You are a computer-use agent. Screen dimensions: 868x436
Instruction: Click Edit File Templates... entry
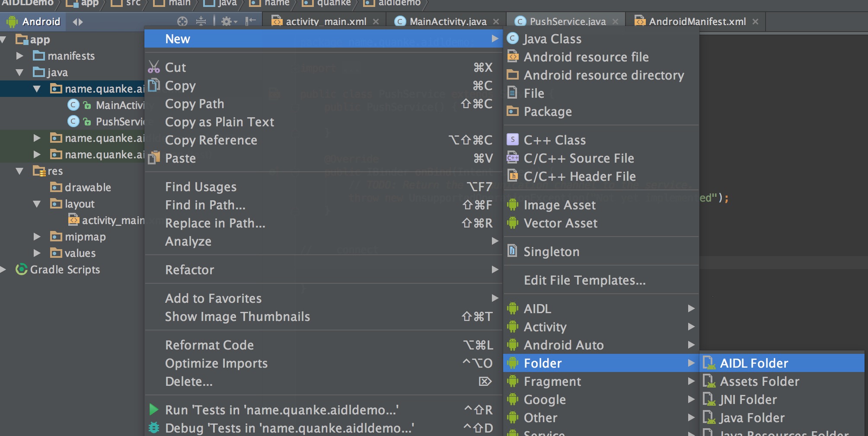point(584,280)
